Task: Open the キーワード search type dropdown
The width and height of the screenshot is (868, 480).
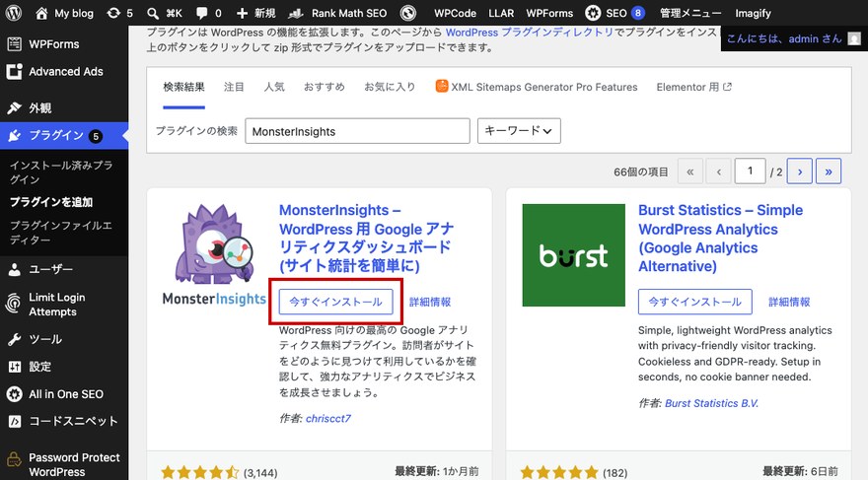Action: [x=519, y=131]
